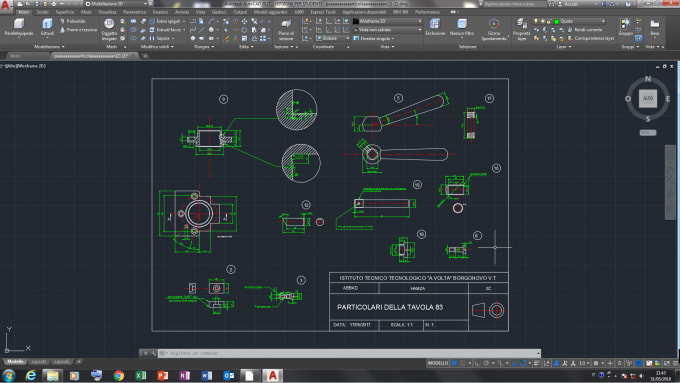The image size is (680, 383).
Task: Expand the Modifica solidi panel
Action: 157,46
